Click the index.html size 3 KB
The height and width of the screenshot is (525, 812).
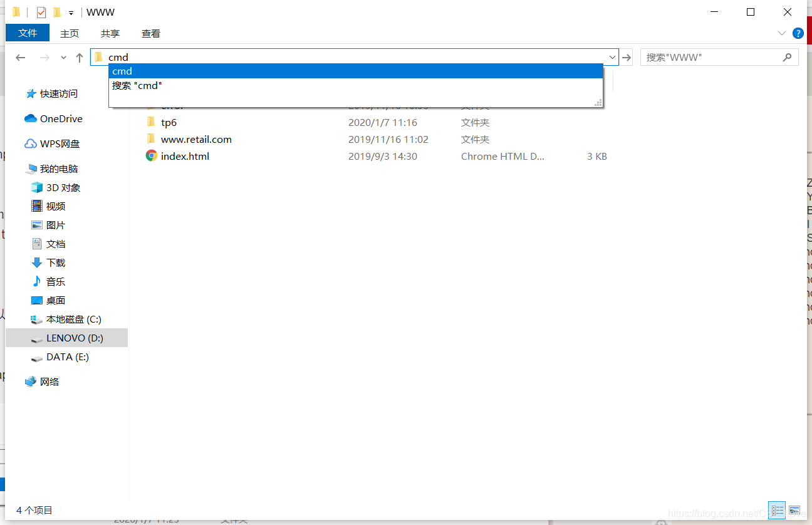pos(597,157)
